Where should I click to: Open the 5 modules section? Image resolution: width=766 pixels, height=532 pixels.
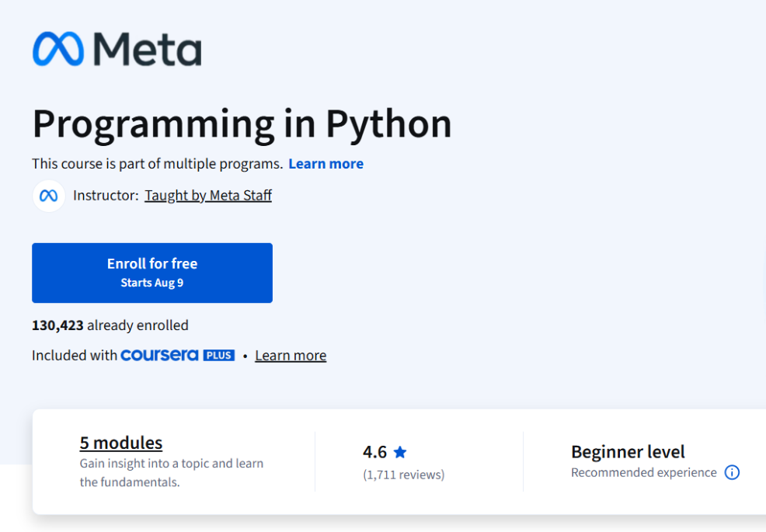(x=120, y=442)
